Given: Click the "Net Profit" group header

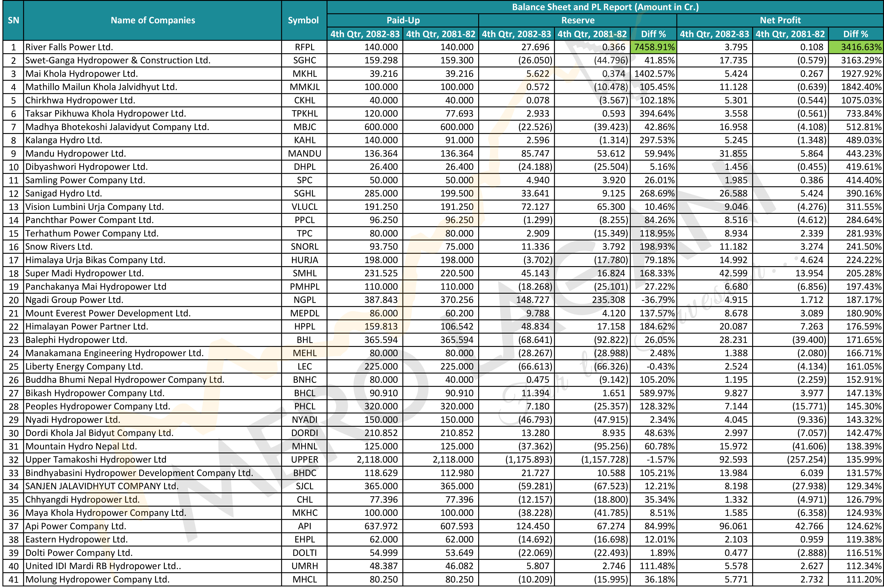Looking at the screenshot, I should [x=780, y=20].
